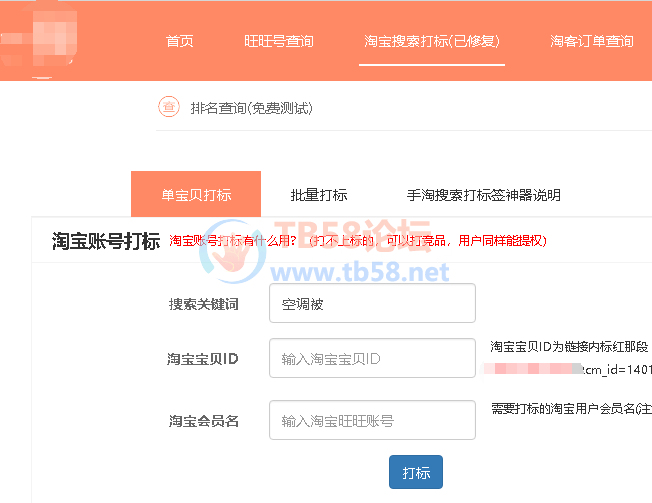Click the cm_id=1401 example link text
Viewport: 652px width, 503px height.
tap(616, 370)
